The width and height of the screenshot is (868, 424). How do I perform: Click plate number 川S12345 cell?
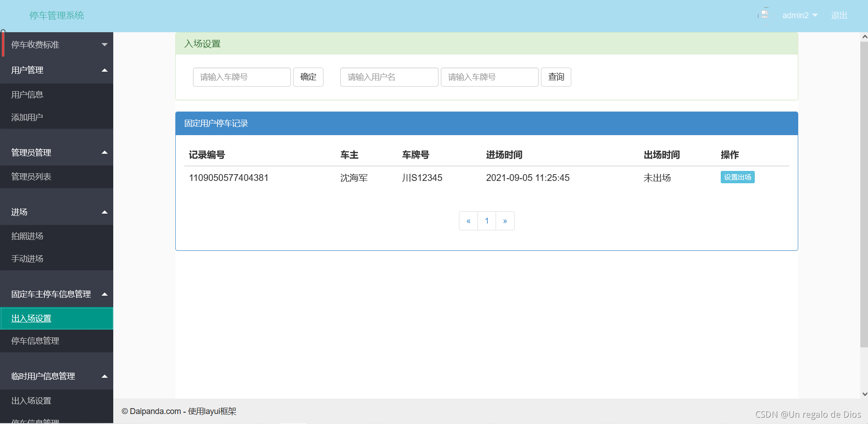coord(422,178)
